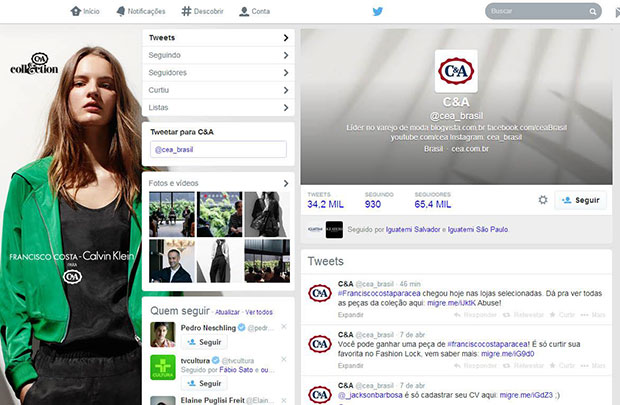Open thumbnail of black dress on white
Screen dimensions: 620x405
coord(219,261)
